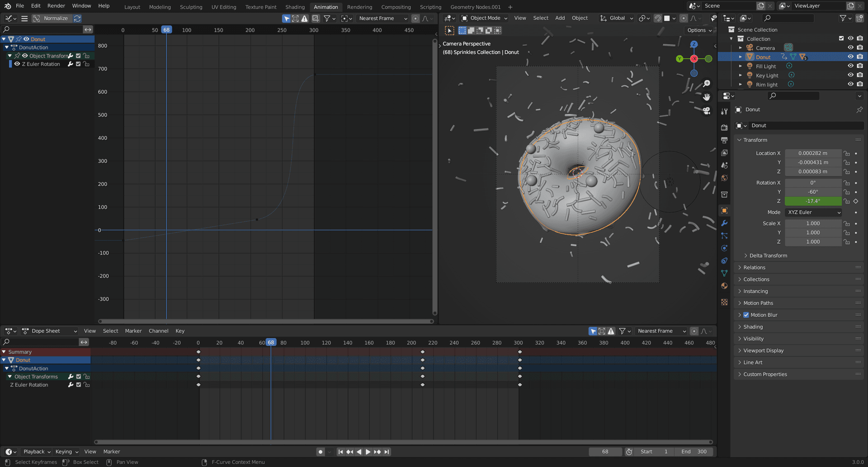Open the XYZ Euler rotation Mode dropdown

click(813, 212)
